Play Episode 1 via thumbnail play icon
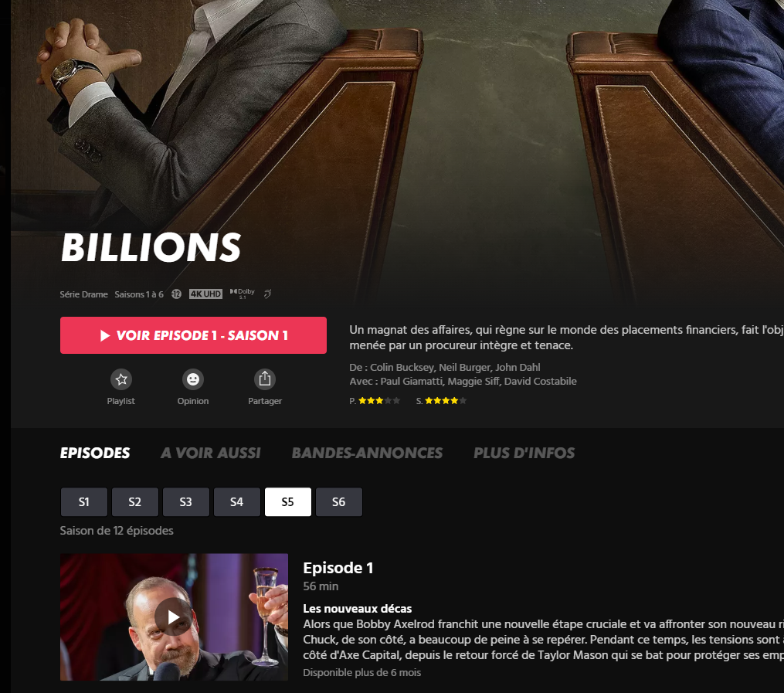Image resolution: width=784 pixels, height=693 pixels. [174, 617]
